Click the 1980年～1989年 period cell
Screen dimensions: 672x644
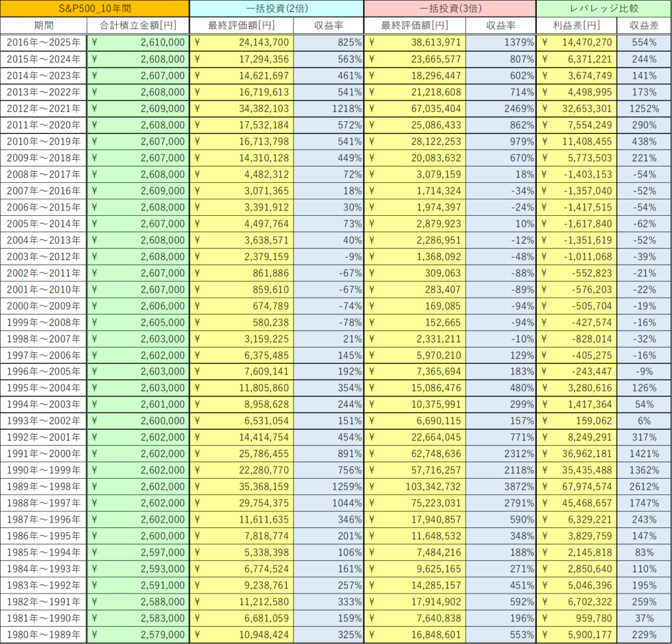[44, 634]
